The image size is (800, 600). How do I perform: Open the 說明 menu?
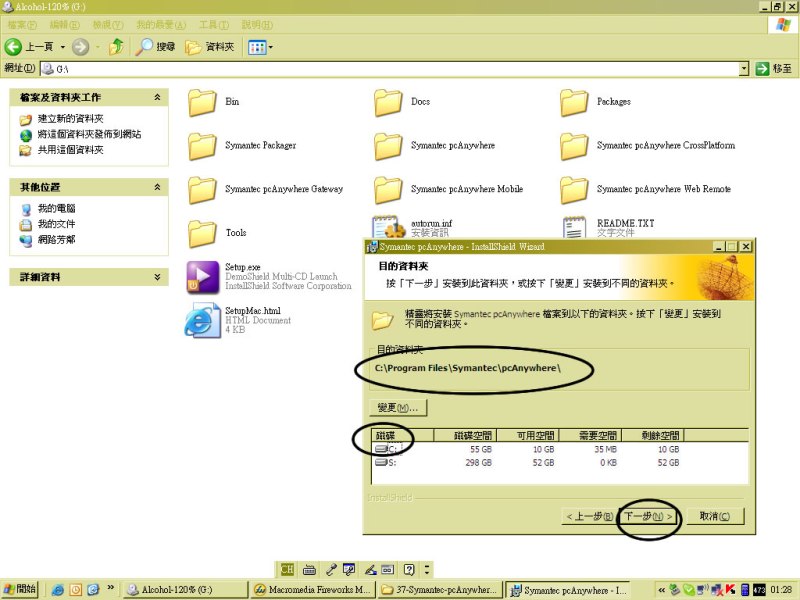(257, 24)
